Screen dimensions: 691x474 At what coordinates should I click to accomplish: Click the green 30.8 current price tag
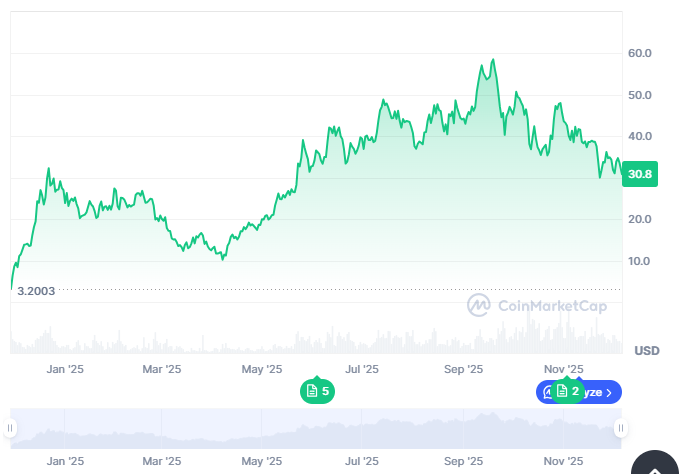pos(637,174)
